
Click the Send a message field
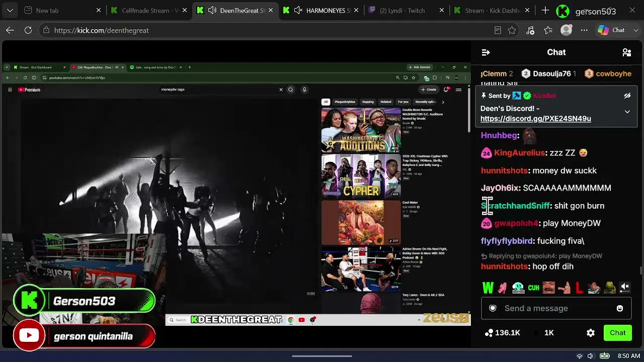[x=556, y=308]
